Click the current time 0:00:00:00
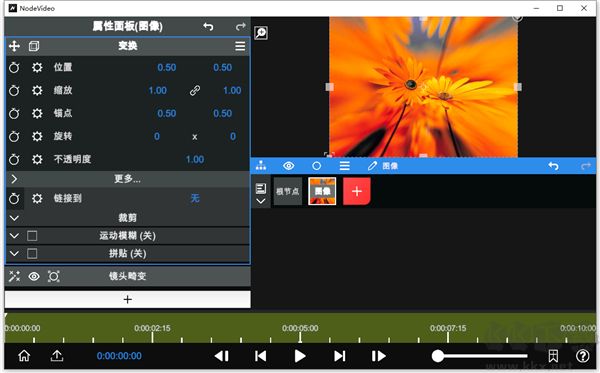 click(x=119, y=356)
